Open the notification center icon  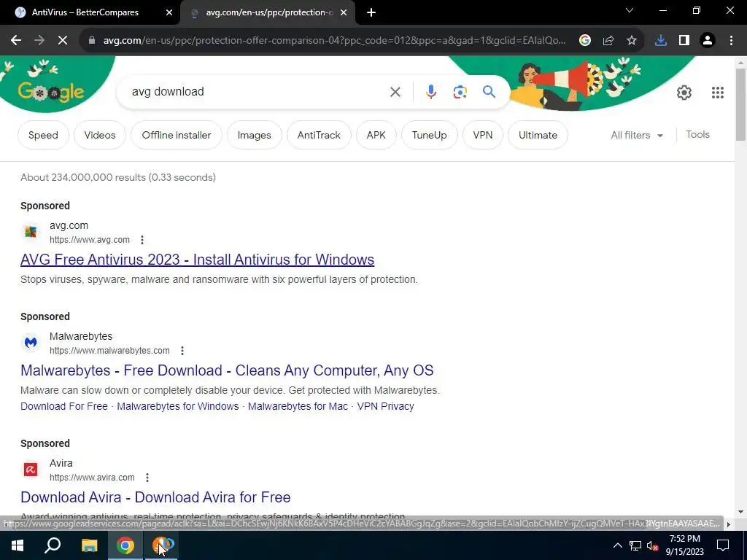click(x=723, y=545)
